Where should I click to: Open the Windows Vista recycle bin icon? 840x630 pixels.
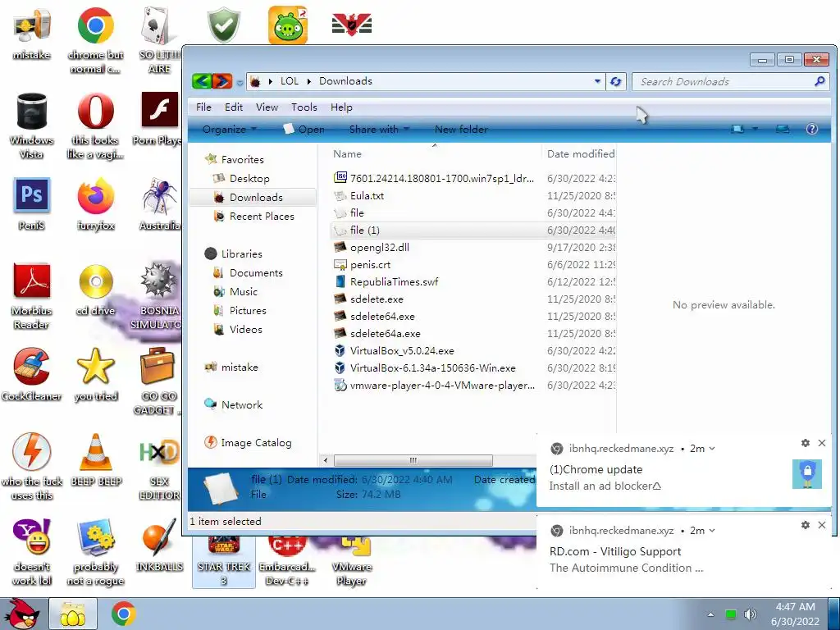click(32, 126)
